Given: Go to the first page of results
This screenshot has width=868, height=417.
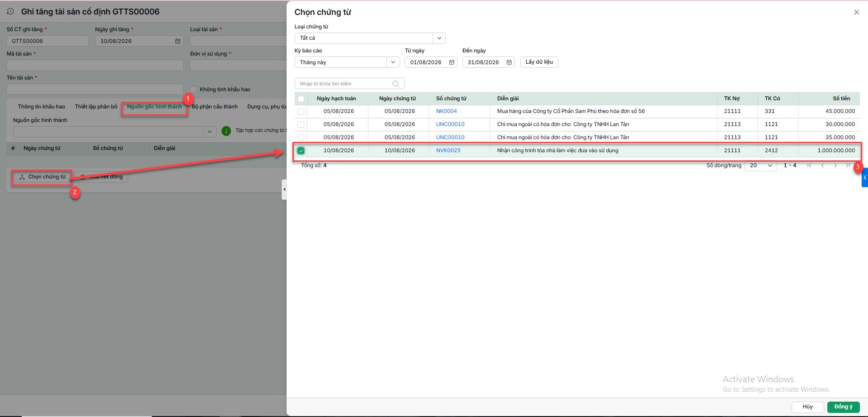Looking at the screenshot, I should click(x=809, y=165).
